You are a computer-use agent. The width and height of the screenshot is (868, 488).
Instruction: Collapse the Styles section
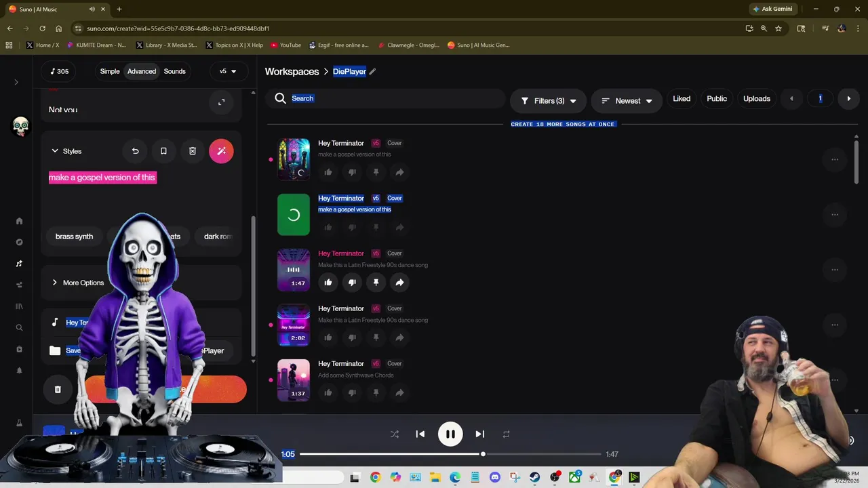coord(66,151)
